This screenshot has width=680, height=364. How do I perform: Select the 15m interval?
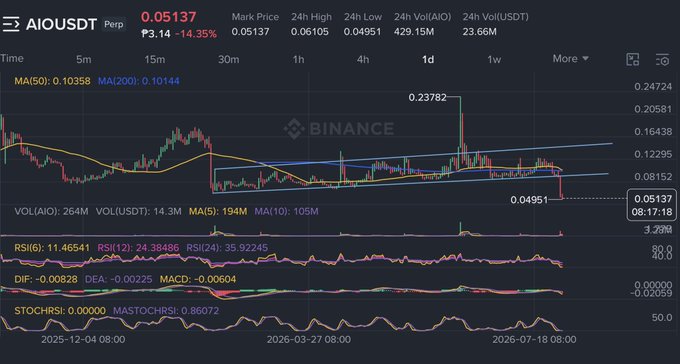tap(154, 59)
